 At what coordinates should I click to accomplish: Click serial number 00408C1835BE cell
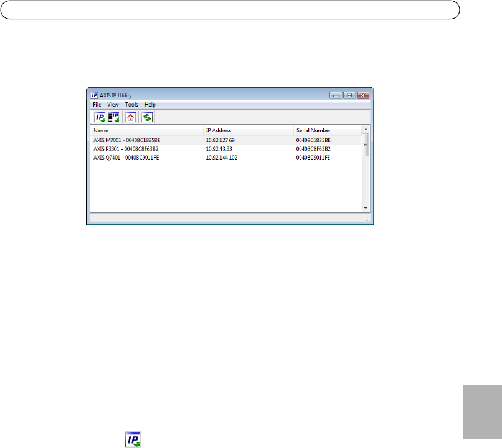pos(313,140)
